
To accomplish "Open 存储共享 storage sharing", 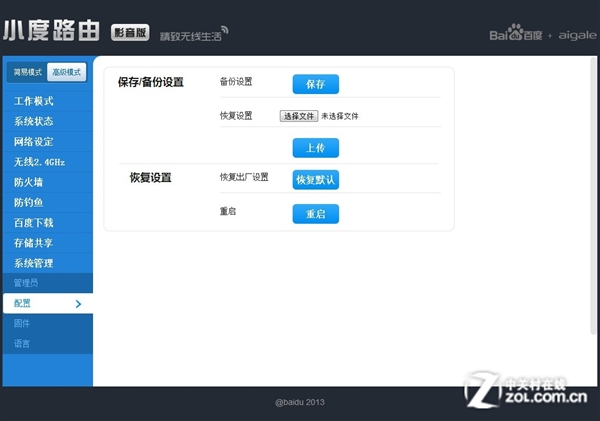I will click(x=47, y=243).
